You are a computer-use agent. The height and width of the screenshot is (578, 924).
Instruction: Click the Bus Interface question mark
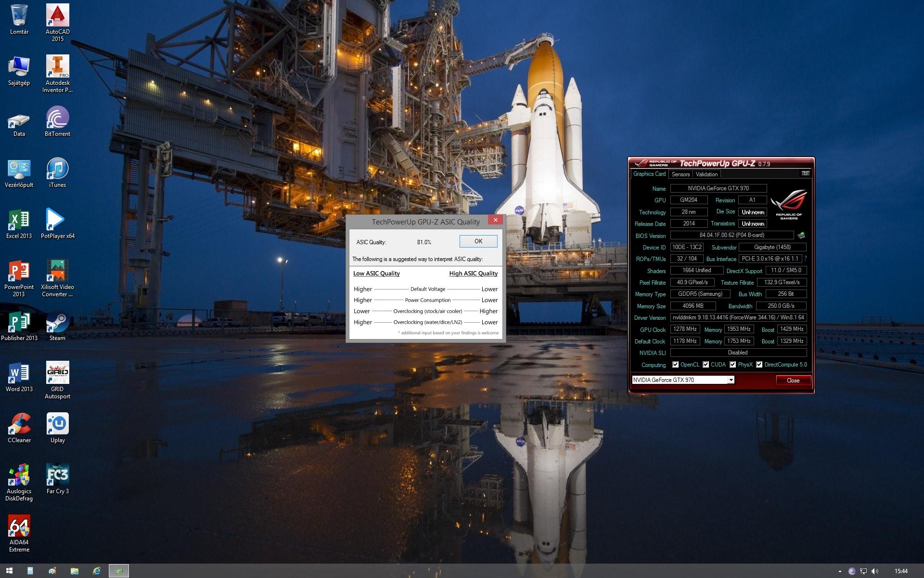pyautogui.click(x=805, y=259)
